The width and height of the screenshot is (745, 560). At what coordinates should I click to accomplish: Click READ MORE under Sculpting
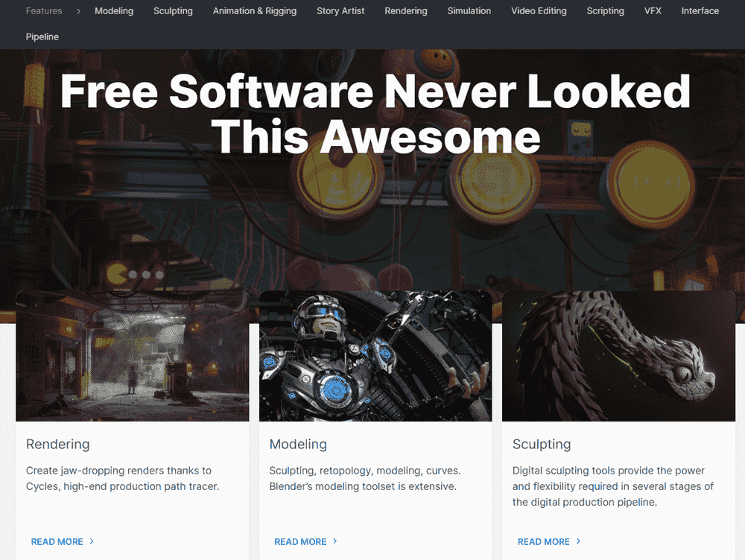pyautogui.click(x=544, y=541)
